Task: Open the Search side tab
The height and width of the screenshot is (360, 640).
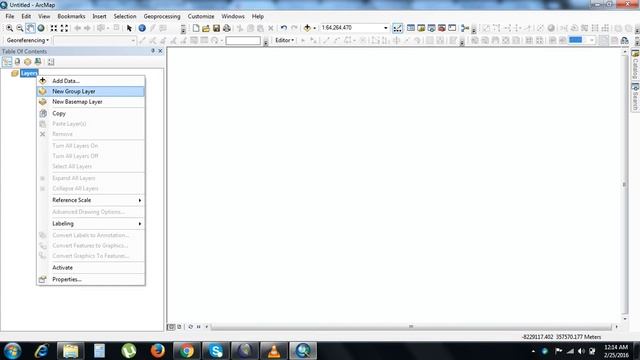Action: pyautogui.click(x=635, y=97)
